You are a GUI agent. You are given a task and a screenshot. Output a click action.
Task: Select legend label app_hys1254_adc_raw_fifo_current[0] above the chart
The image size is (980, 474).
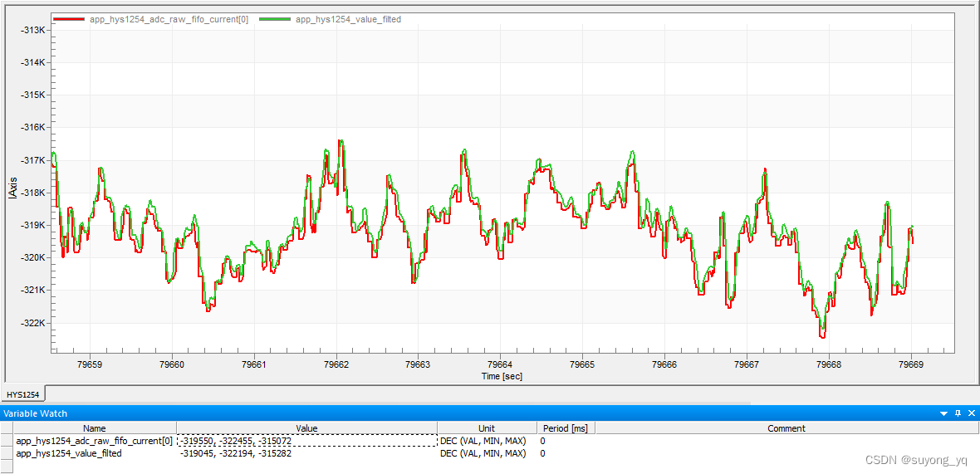(x=169, y=19)
